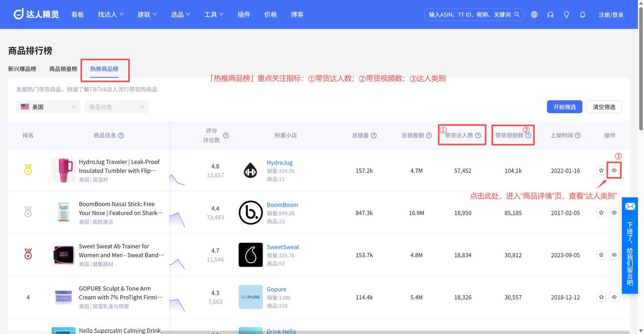Expand the 找达人 navigation menu
Image resolution: width=644 pixels, height=334 pixels.
(111, 15)
